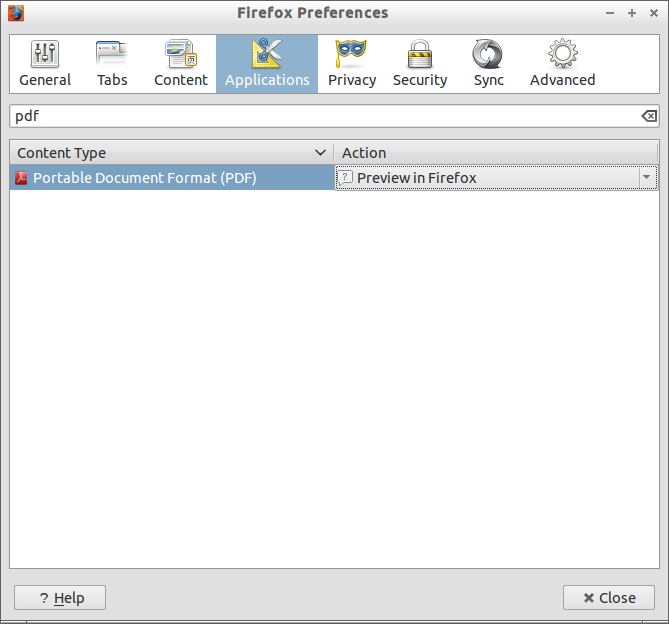Open the Privacy mask icon pane

pyautogui.click(x=351, y=53)
